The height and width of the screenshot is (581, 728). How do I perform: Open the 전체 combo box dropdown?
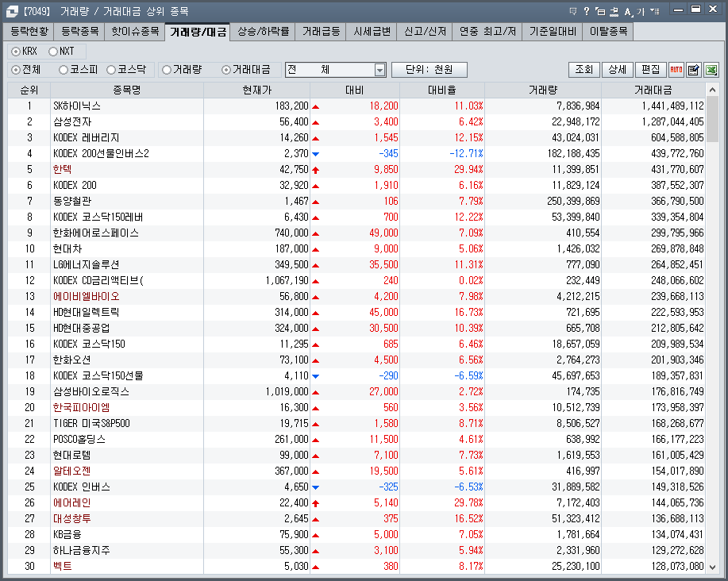click(x=379, y=70)
